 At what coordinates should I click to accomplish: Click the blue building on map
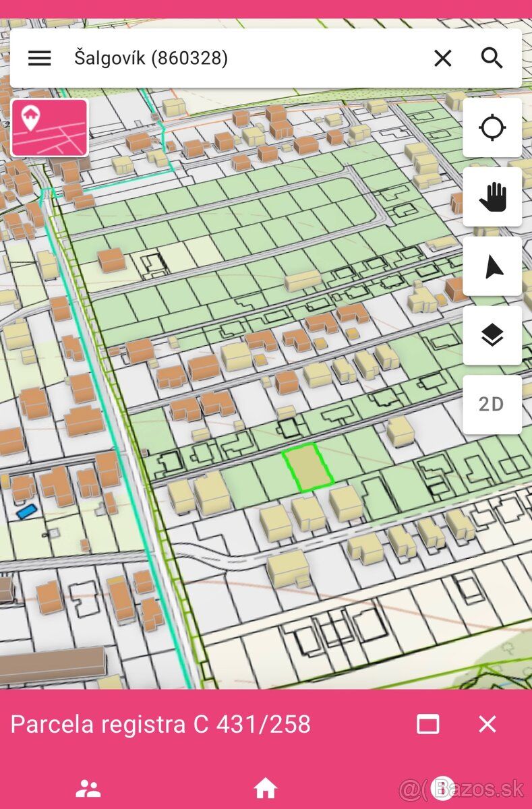pyautogui.click(x=26, y=511)
